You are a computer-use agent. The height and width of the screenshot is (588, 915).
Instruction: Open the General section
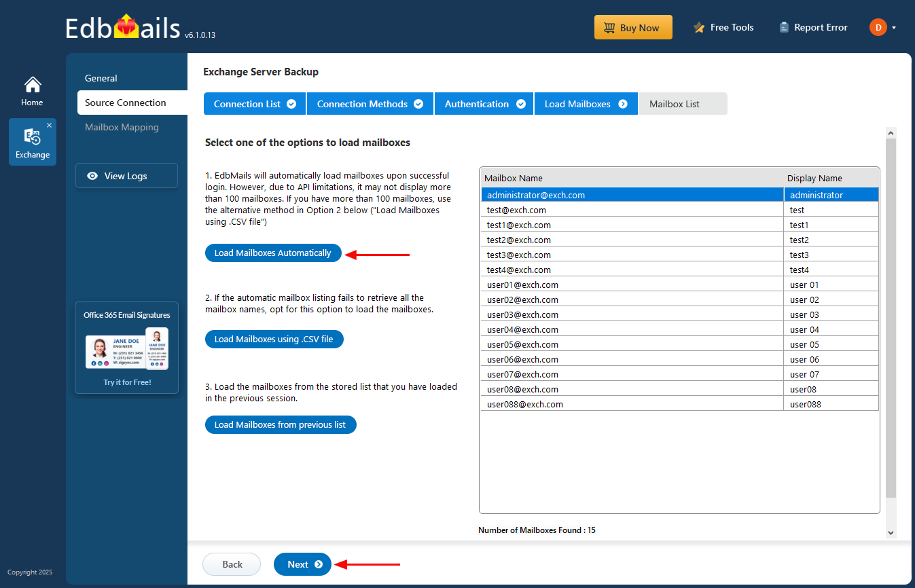101,78
